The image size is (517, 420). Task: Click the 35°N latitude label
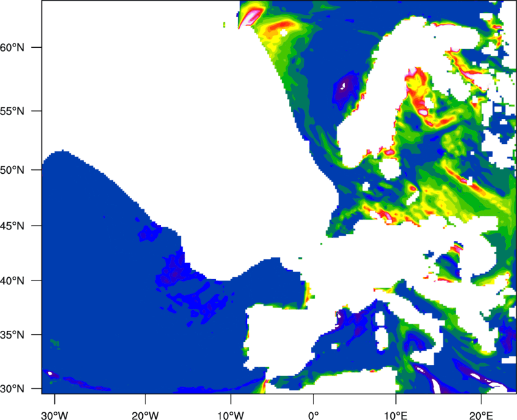pos(12,335)
